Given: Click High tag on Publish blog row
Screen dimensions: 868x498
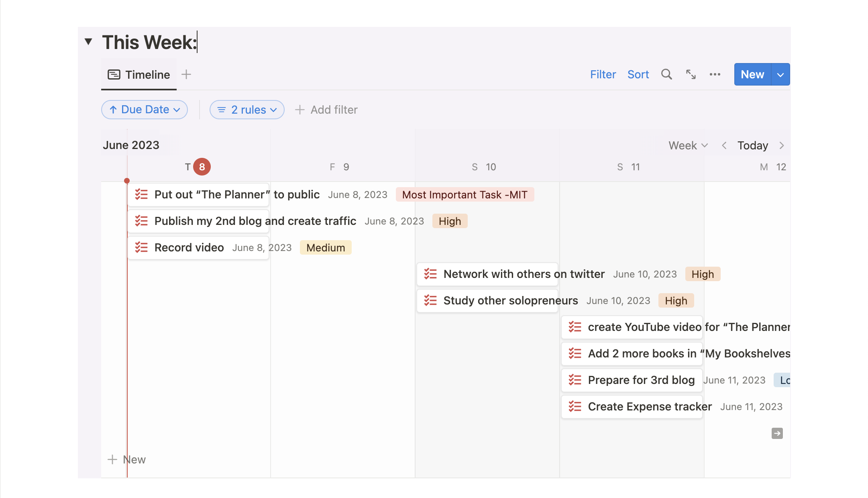Looking at the screenshot, I should coord(450,221).
